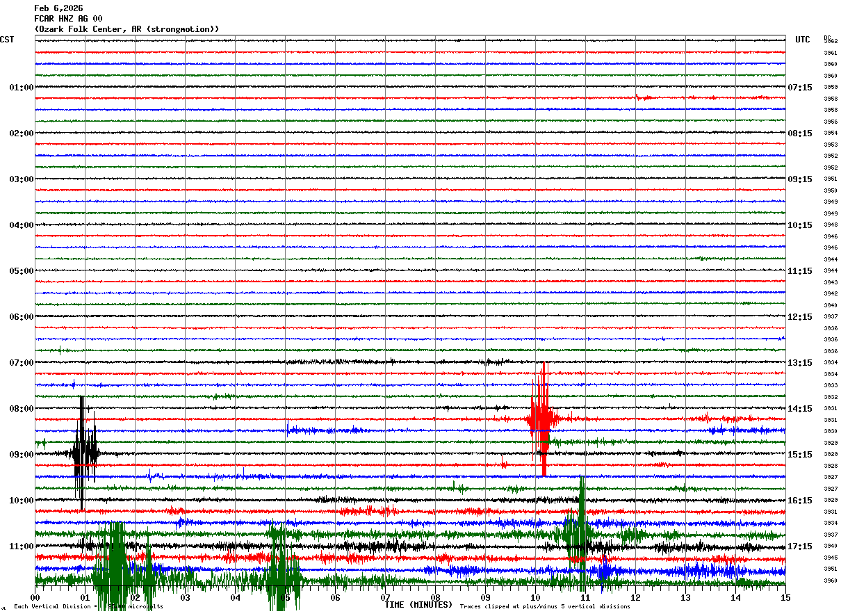Click minute tick label 14 on the time axis
841x616 pixels.
coord(735,598)
